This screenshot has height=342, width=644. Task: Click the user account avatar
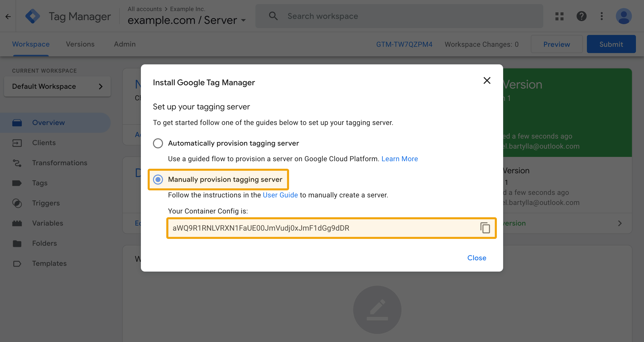click(x=624, y=16)
